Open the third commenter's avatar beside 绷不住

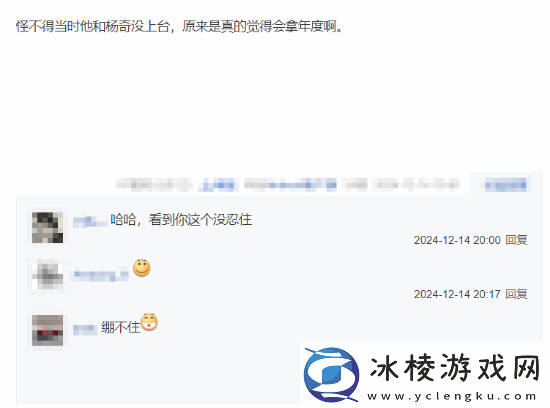(48, 330)
